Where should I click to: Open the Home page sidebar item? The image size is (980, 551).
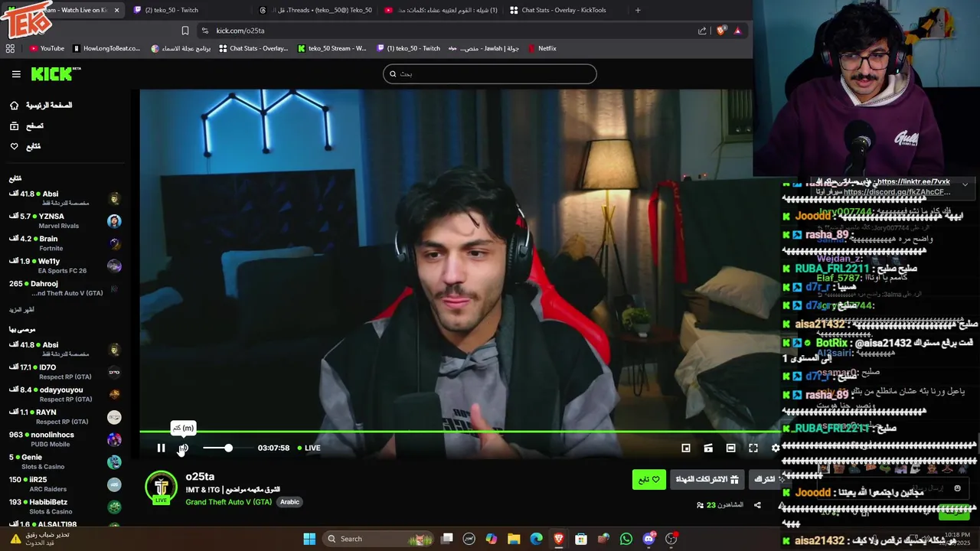point(41,105)
